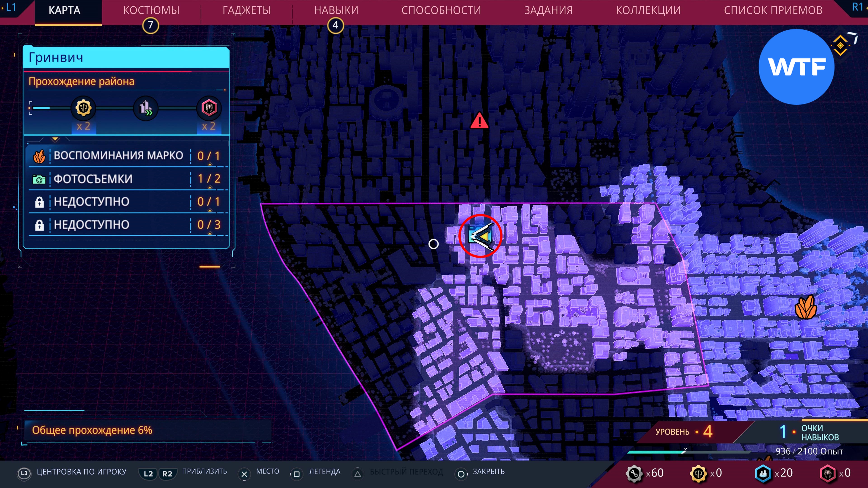Click the red spider hero token reward icon

209,108
